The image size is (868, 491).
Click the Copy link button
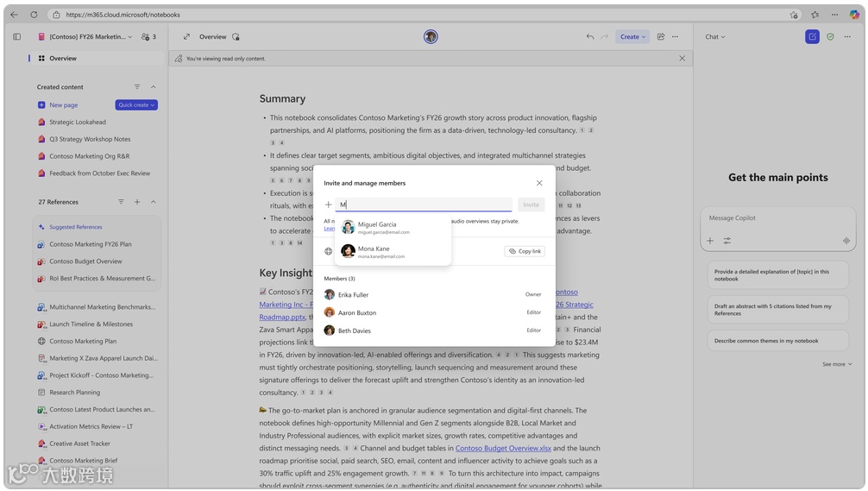[x=525, y=251]
